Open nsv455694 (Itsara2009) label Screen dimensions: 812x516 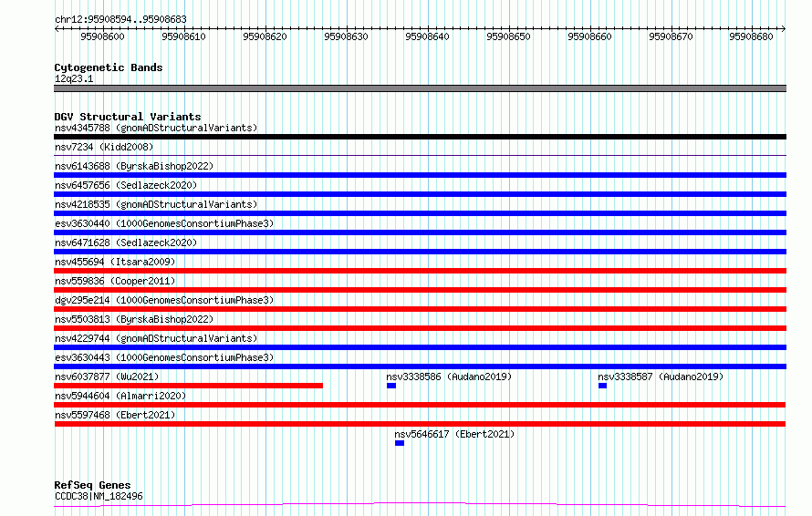coord(115,262)
